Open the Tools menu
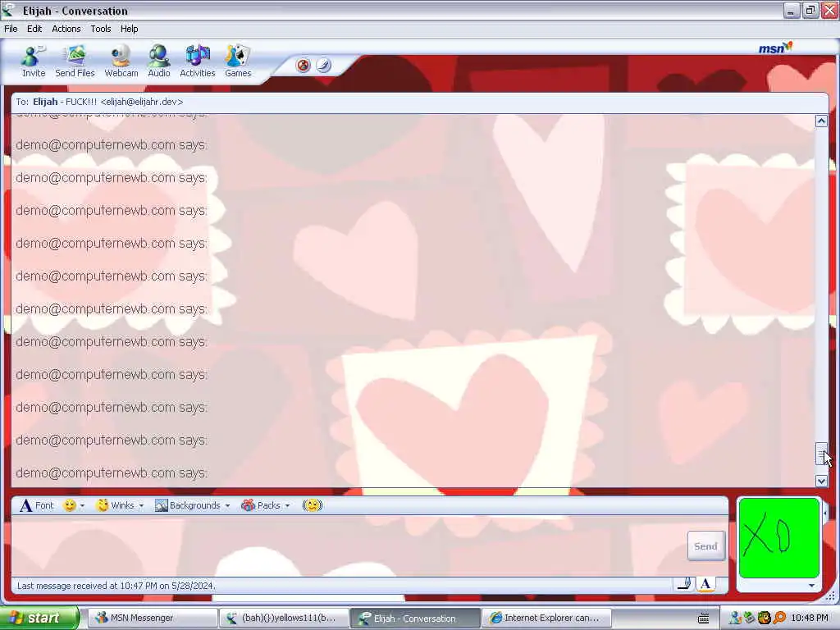Image resolution: width=840 pixels, height=630 pixels. [101, 29]
